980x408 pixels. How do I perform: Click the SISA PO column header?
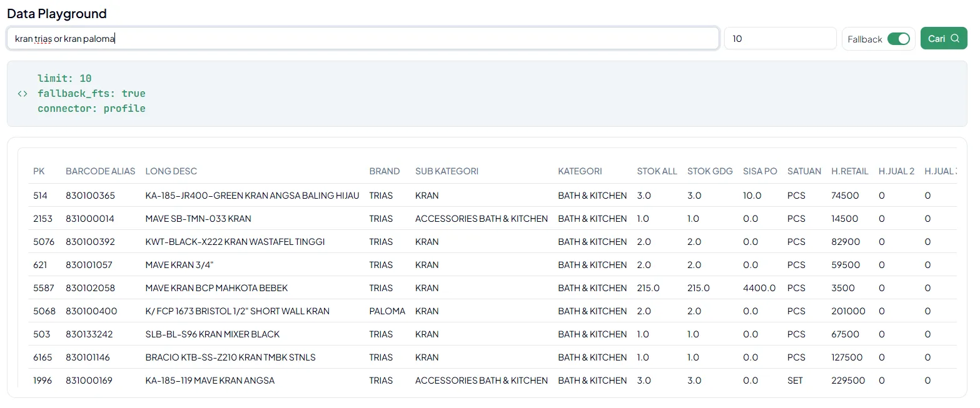[x=760, y=171]
